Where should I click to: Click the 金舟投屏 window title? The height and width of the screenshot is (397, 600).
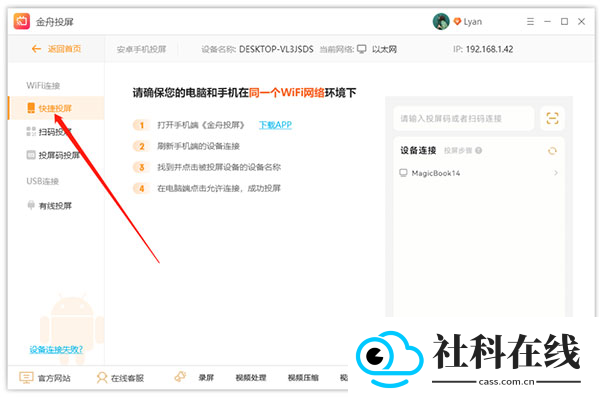coord(55,22)
